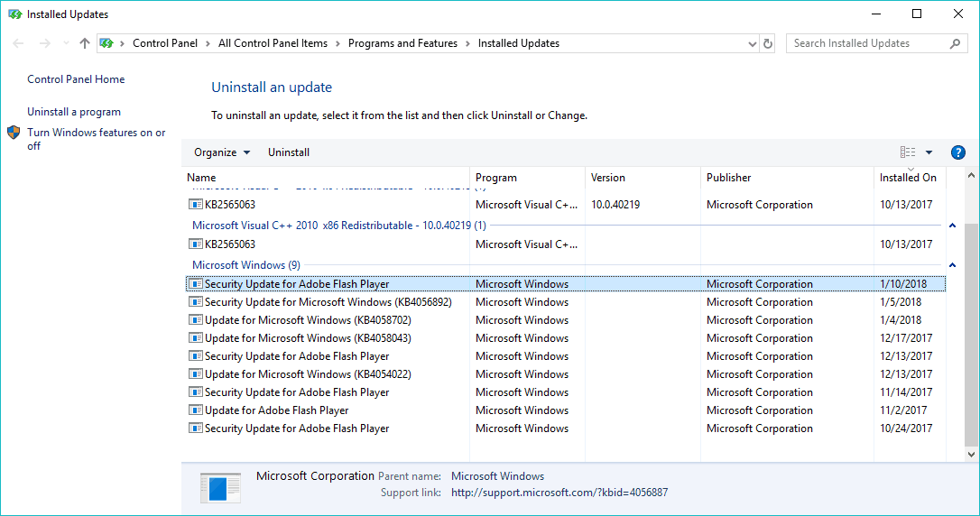Click Programs and Features breadcrumb
The width and height of the screenshot is (980, 516).
[x=402, y=43]
